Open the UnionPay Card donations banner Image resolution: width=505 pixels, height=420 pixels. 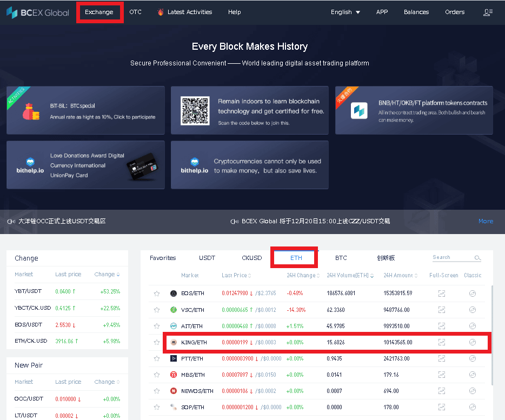85,165
